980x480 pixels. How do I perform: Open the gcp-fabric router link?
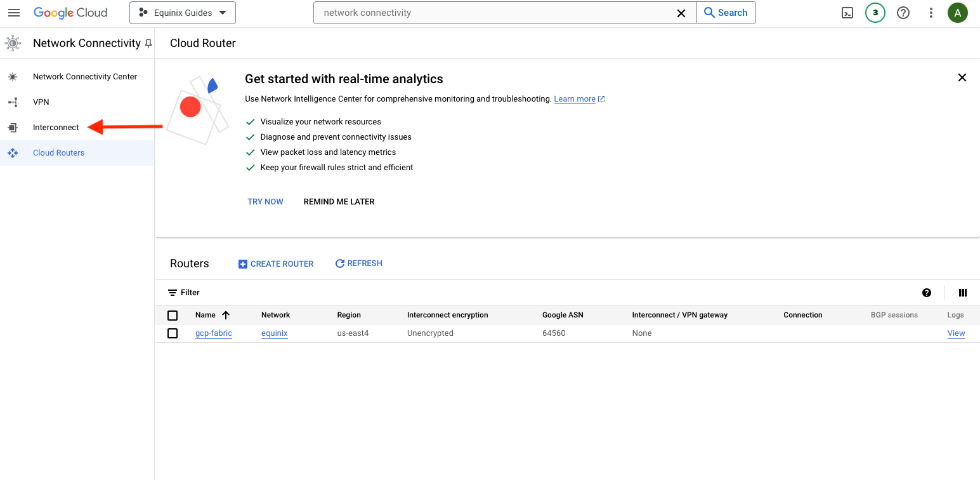214,333
